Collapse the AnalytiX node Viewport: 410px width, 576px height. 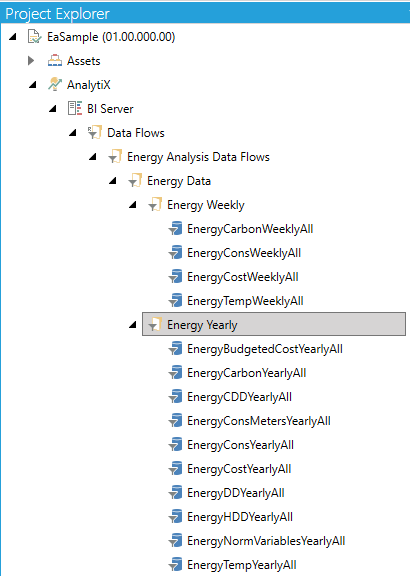33,85
